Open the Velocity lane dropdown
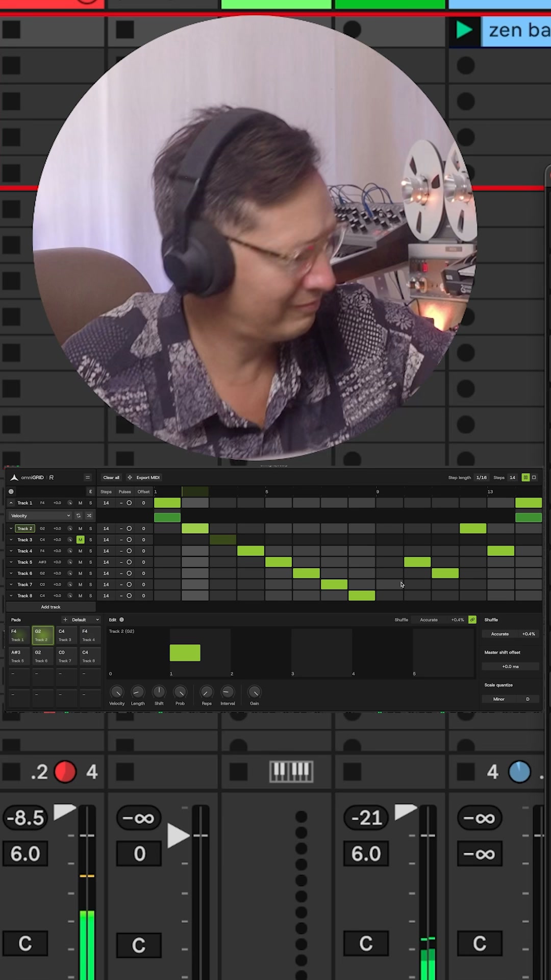Image resolution: width=551 pixels, height=980 pixels. point(40,516)
